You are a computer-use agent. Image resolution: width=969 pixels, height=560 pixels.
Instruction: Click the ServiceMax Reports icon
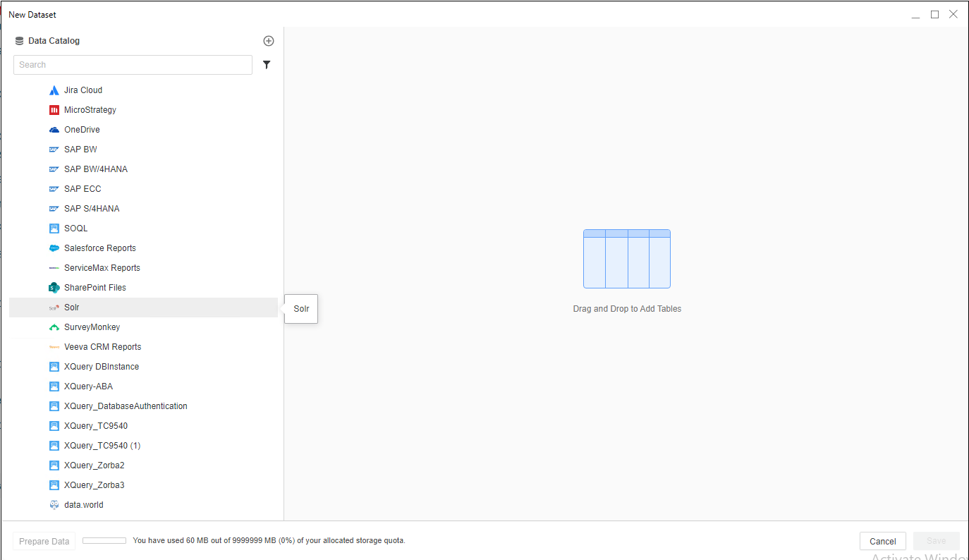(54, 268)
